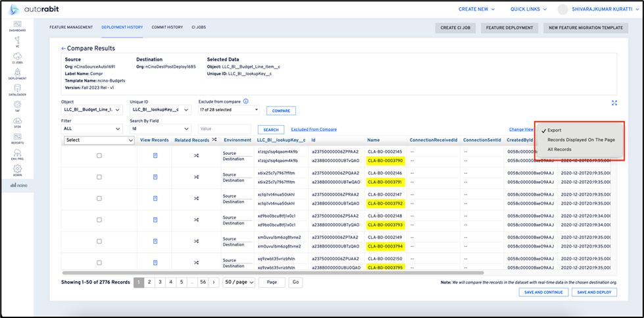Click the SEARCH button
Image resolution: width=644 pixels, height=318 pixels.
tap(271, 130)
